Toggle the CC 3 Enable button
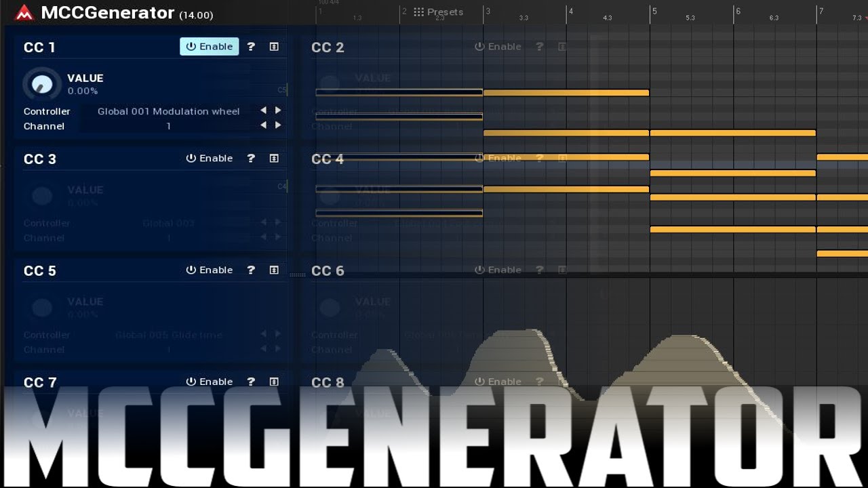868x488 pixels. [x=210, y=158]
